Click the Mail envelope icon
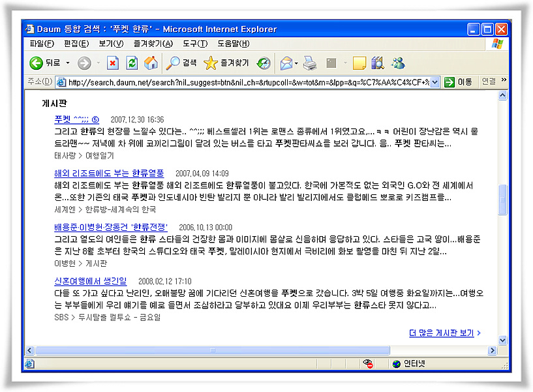Screen dimensions: 533x392 286,63
